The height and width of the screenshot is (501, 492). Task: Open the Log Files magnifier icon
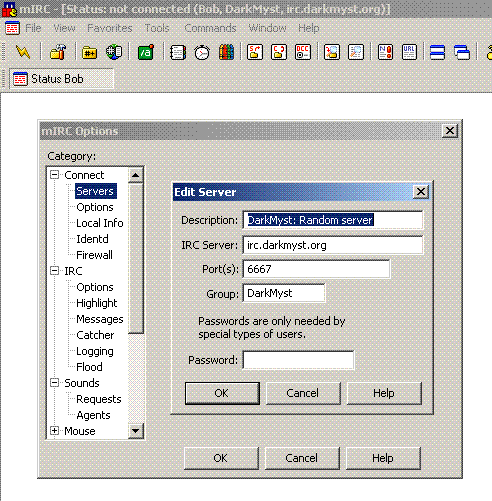(x=356, y=52)
